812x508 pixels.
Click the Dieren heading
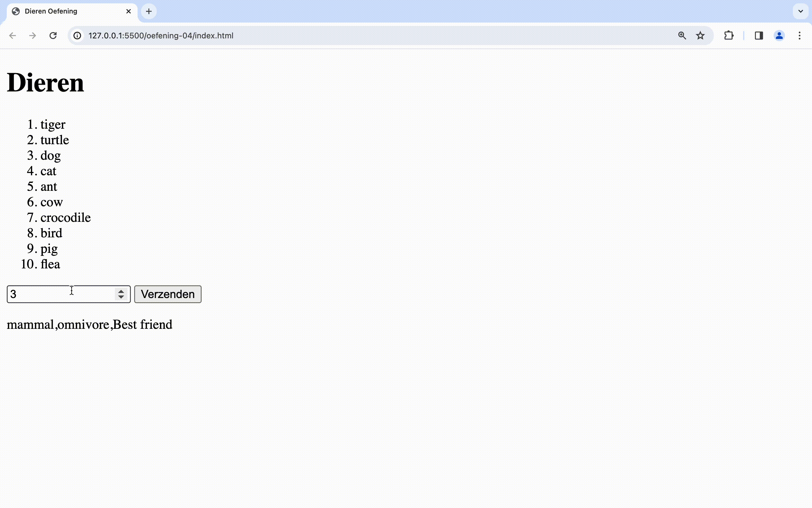coord(45,83)
